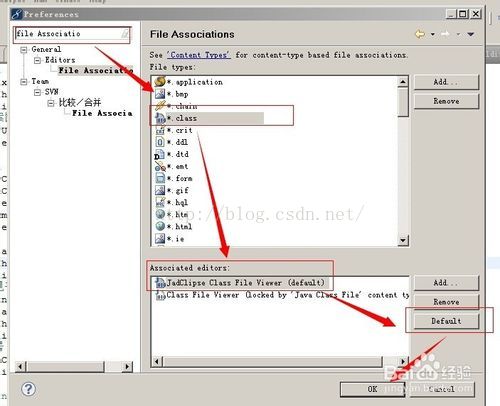
Task: Click file types scrollbar down arrow
Action: (403, 240)
